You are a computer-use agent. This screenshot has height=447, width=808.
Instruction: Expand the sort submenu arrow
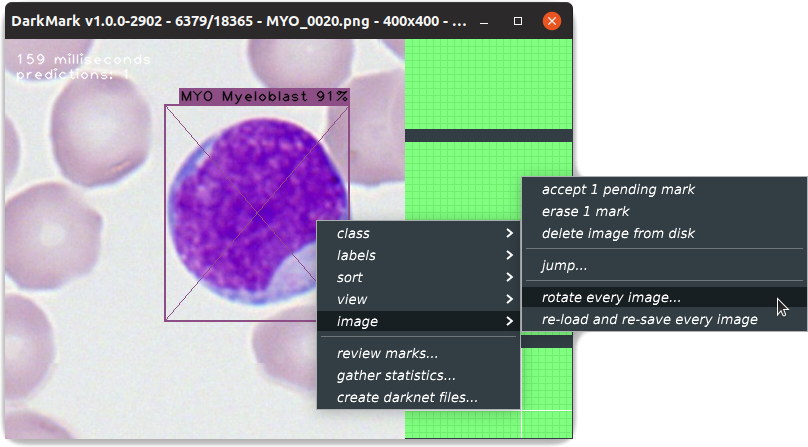click(x=509, y=277)
